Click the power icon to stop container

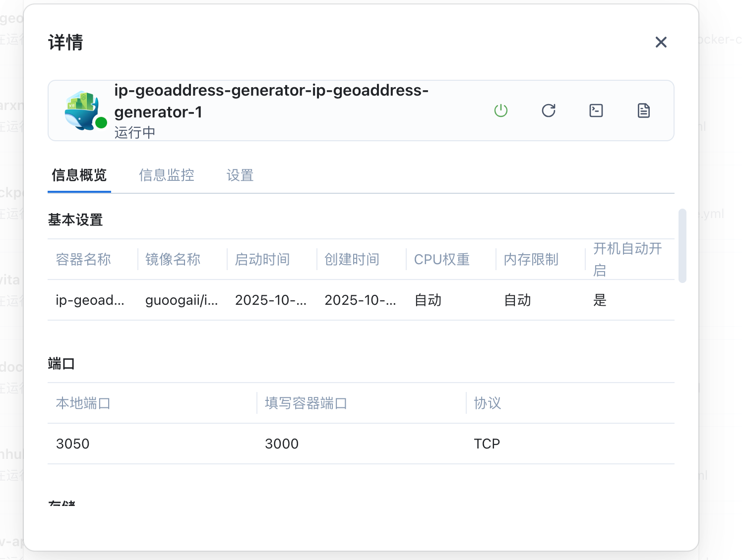[x=501, y=111]
